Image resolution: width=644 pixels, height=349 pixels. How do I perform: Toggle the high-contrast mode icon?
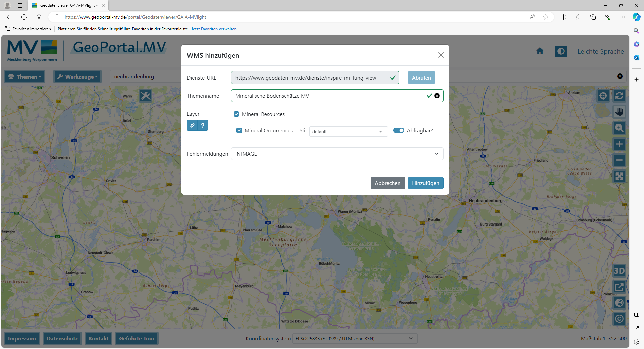[x=560, y=51]
